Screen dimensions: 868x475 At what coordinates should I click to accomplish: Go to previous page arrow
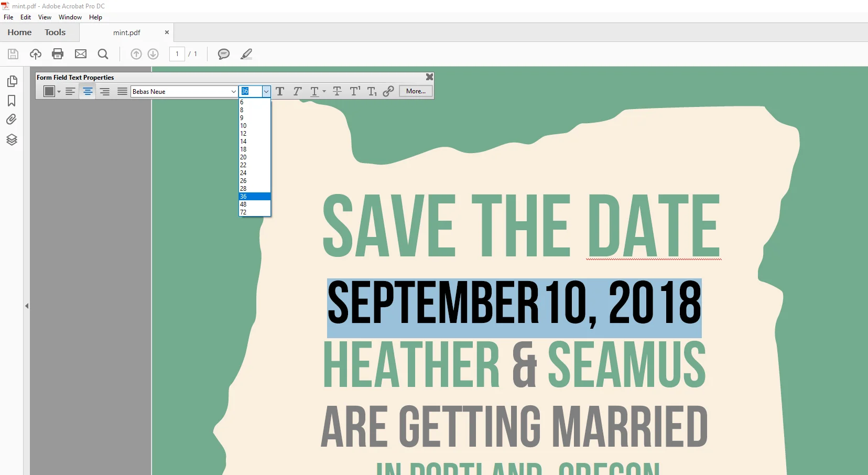click(136, 54)
